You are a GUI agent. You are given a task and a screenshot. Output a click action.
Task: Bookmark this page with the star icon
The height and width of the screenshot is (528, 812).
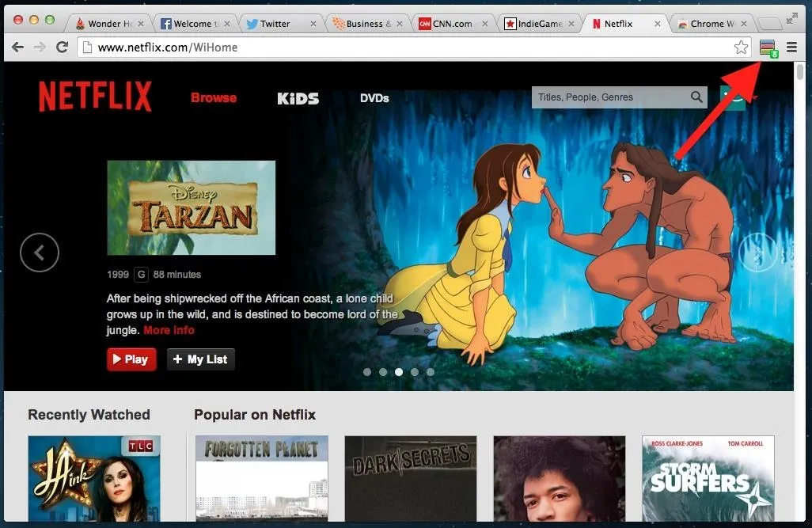pyautogui.click(x=741, y=47)
